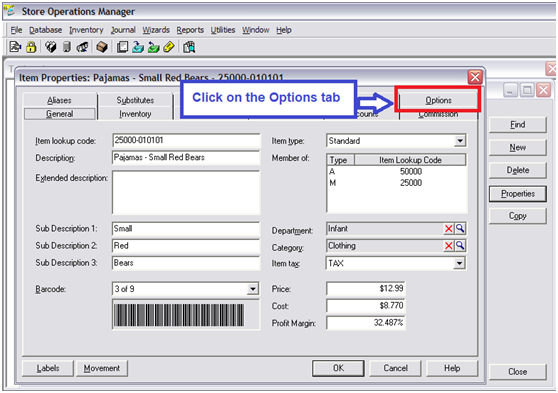Click the black-and-white diamond toolbar icon

(x=51, y=47)
